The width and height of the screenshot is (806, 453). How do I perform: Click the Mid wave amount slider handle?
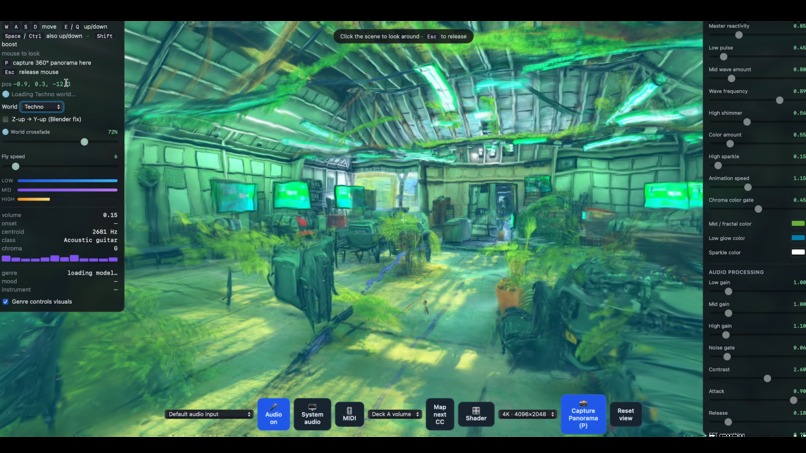point(731,79)
